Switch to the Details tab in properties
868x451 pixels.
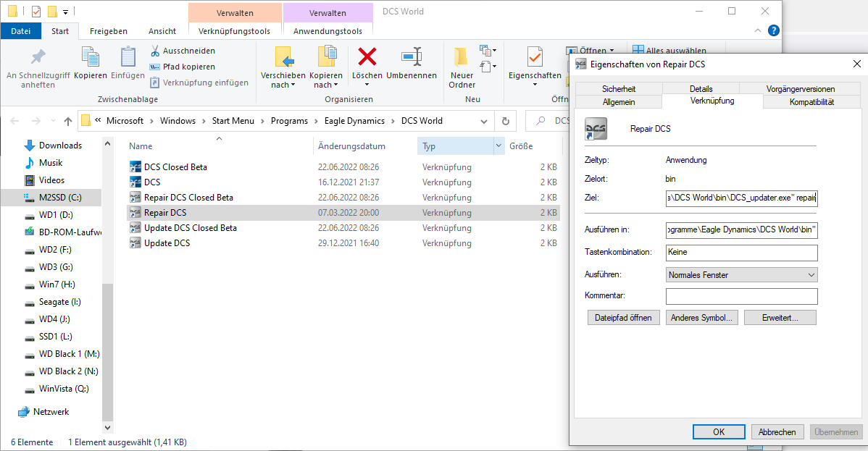pyautogui.click(x=701, y=88)
